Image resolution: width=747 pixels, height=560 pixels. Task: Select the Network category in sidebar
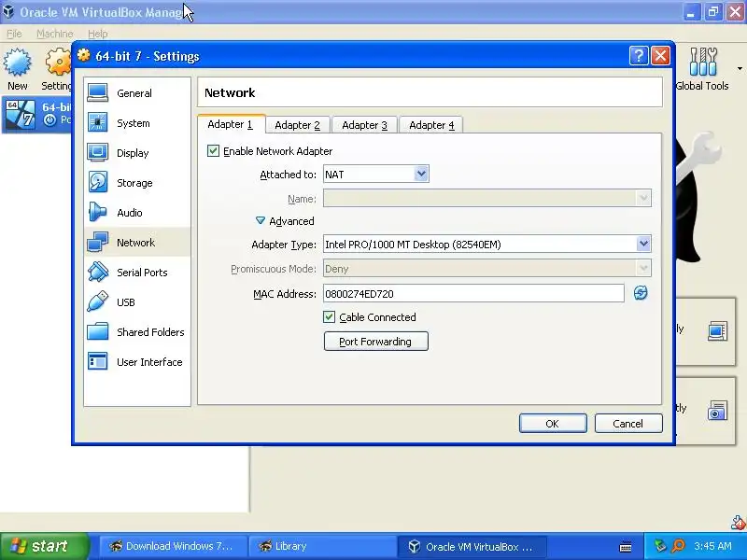[136, 243]
